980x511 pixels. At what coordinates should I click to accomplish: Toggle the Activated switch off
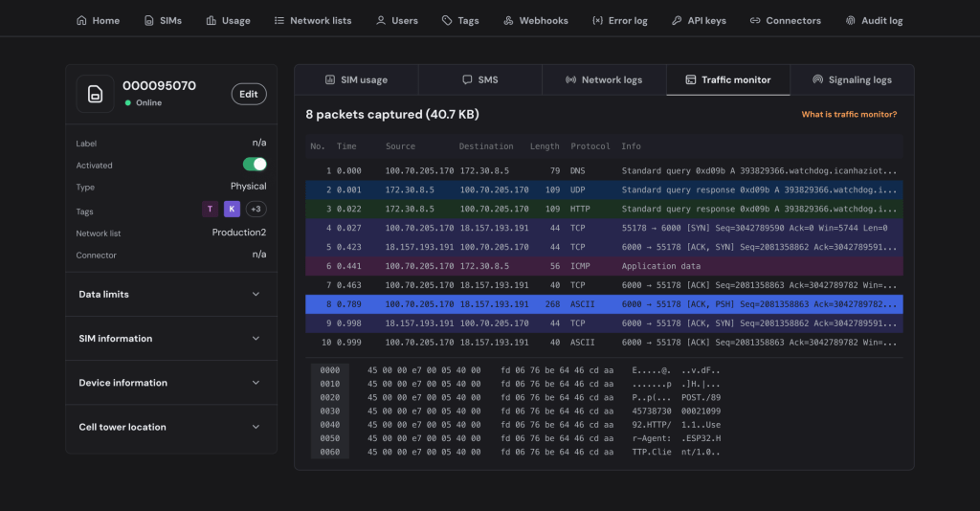point(255,165)
